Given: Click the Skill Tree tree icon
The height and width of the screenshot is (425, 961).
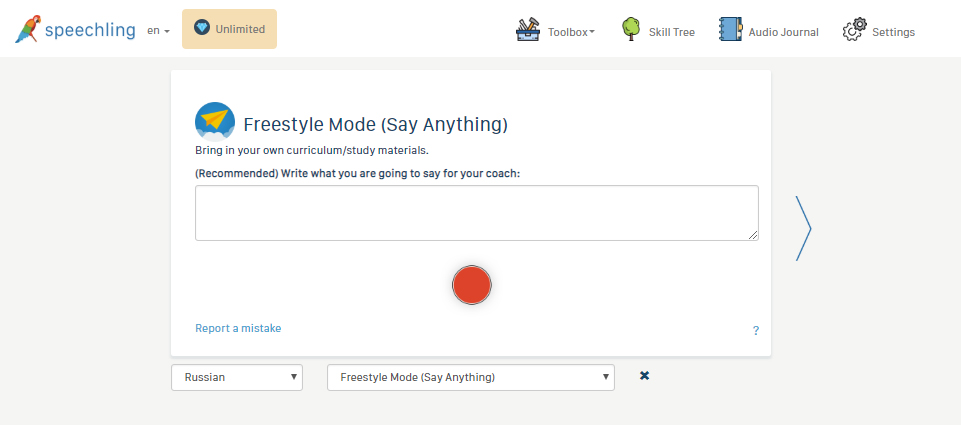Looking at the screenshot, I should 631,30.
